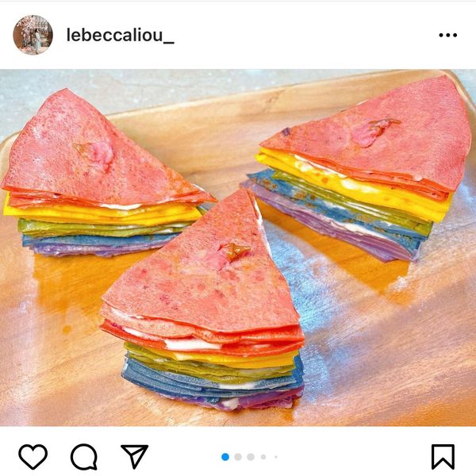Jump to the third carousel dot
Image resolution: width=476 pixels, height=476 pixels.
pos(251,457)
